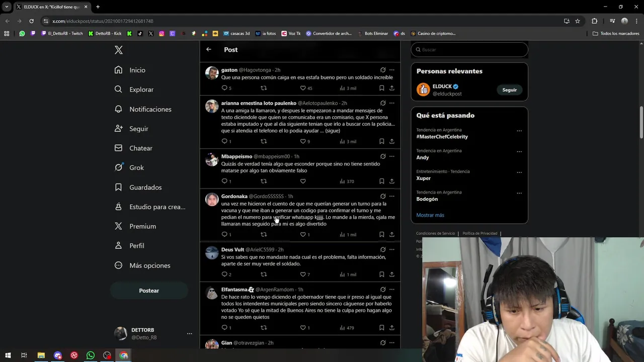644x362 pixels.
Task: Open Premium in sidebar
Action: point(135,226)
